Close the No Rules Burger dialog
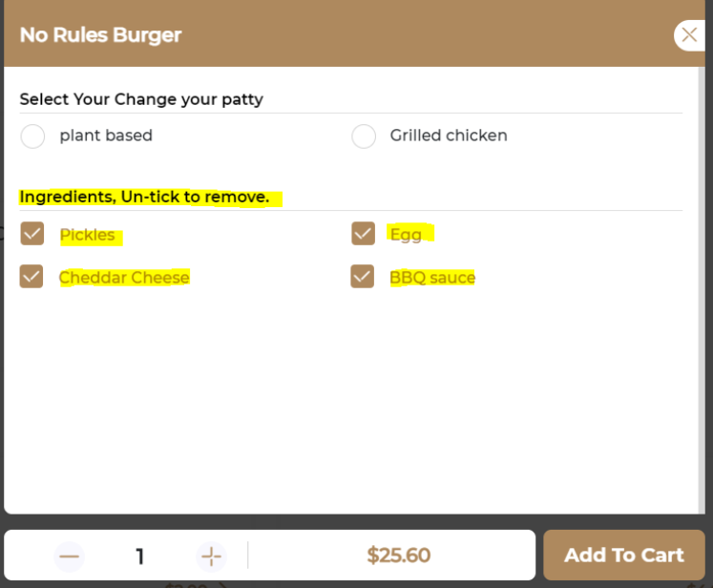The width and height of the screenshot is (713, 588). coord(689,35)
